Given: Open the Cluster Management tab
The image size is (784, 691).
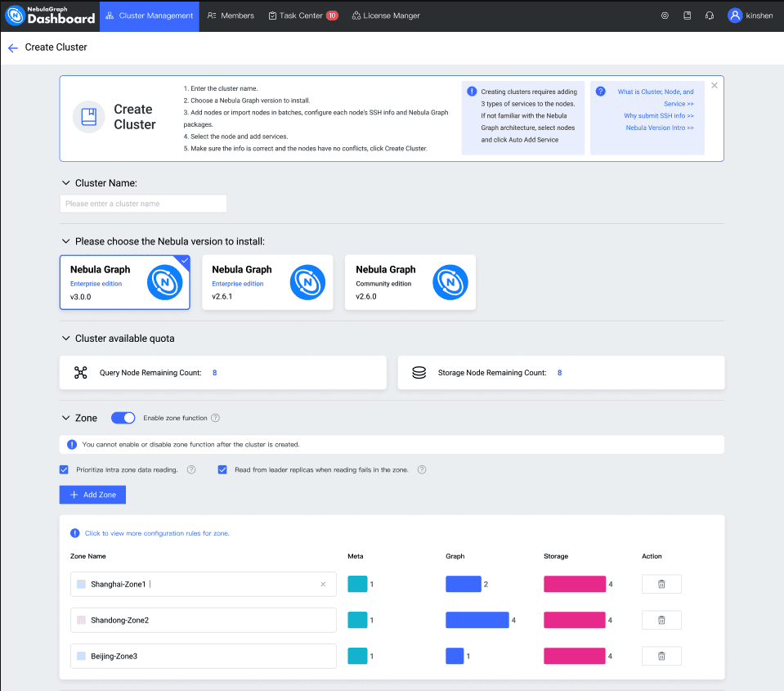Looking at the screenshot, I should click(150, 16).
